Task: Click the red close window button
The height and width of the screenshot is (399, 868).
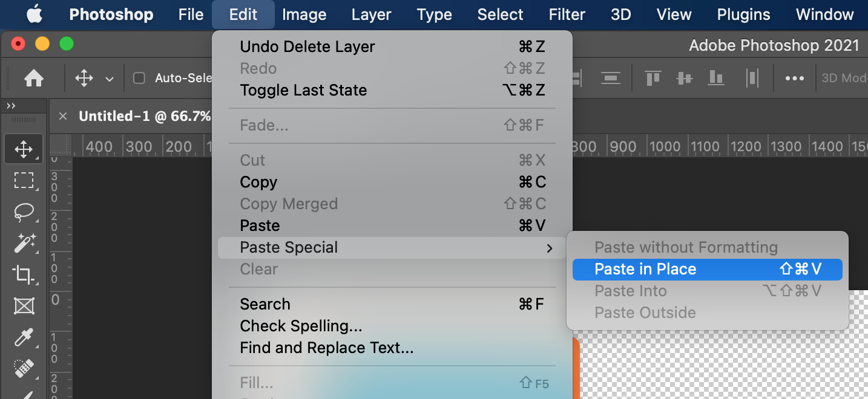Action: (18, 44)
